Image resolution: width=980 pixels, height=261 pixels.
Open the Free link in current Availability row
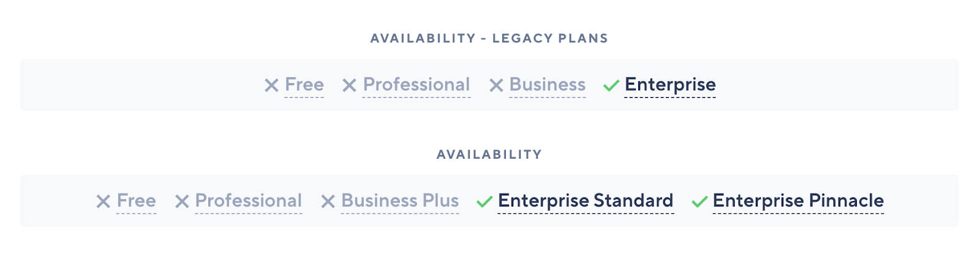coord(137,201)
